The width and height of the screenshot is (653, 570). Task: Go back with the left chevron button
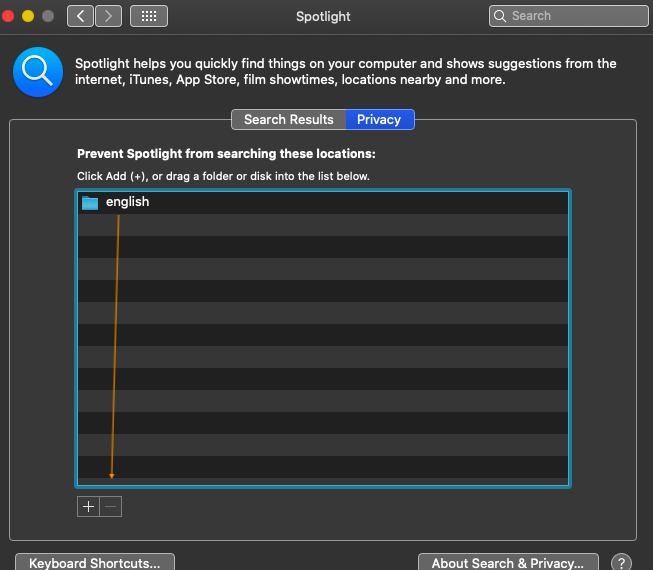[x=80, y=16]
